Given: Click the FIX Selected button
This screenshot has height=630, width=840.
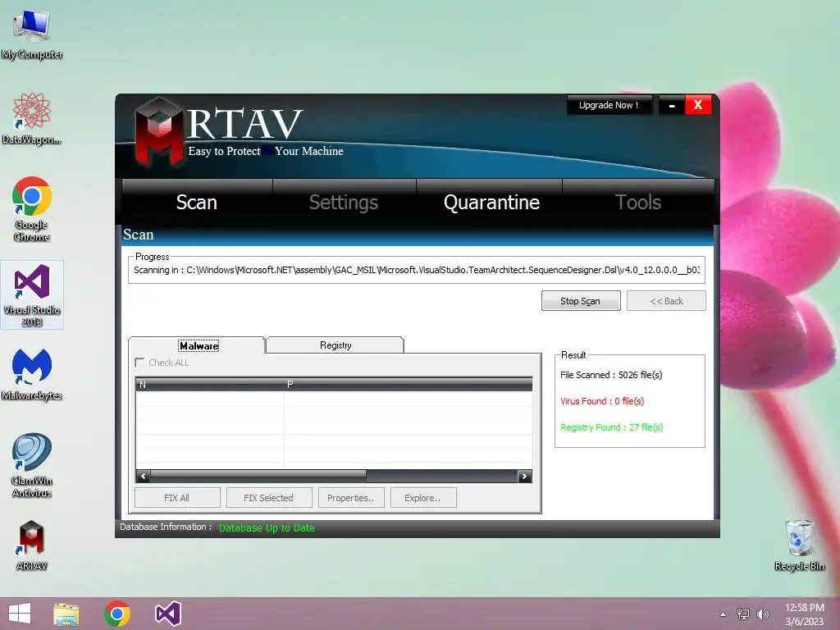Looking at the screenshot, I should pyautogui.click(x=269, y=498).
